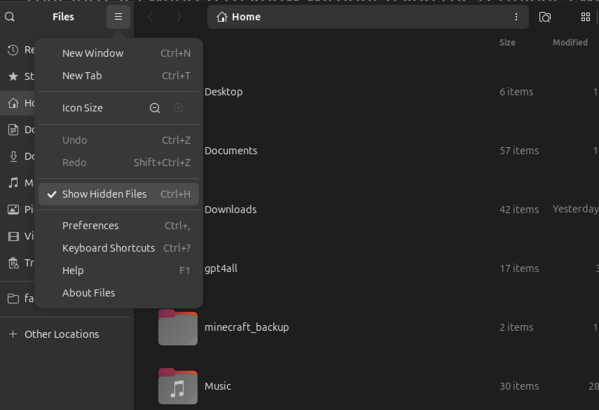Switch to grid view icon
Viewport: 599px width, 410px height.
pyautogui.click(x=585, y=17)
